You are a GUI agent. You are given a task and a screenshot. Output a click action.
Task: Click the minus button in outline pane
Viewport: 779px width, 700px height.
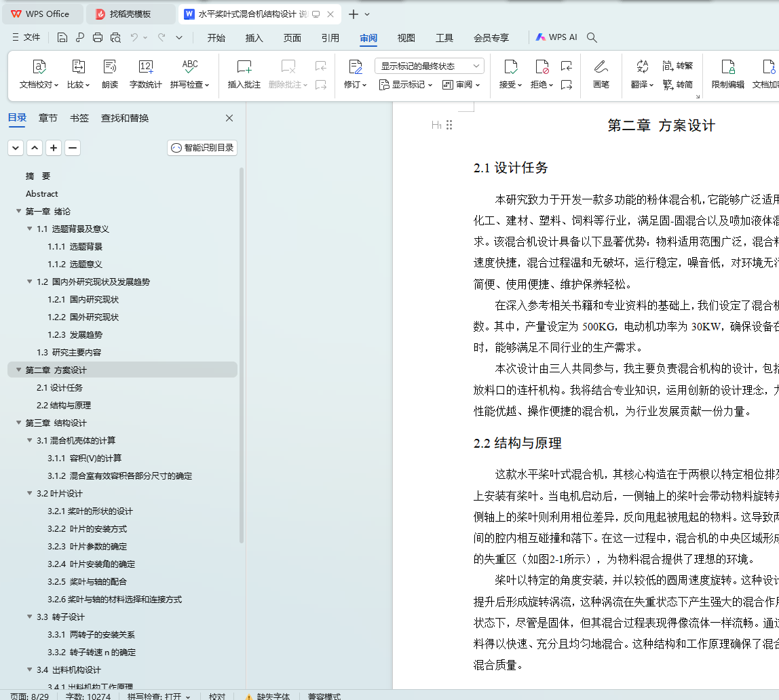[x=73, y=147]
